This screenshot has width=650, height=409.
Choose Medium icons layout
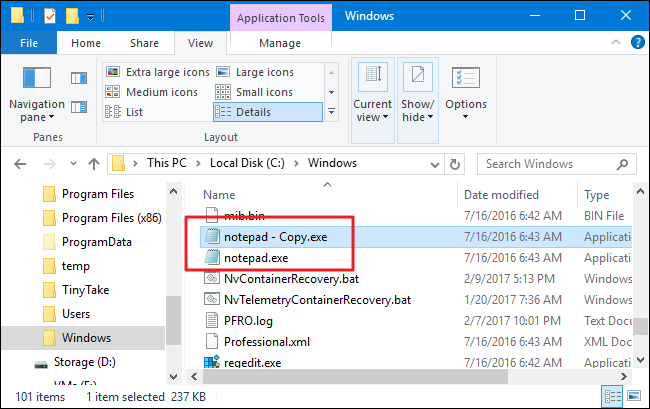point(152,92)
